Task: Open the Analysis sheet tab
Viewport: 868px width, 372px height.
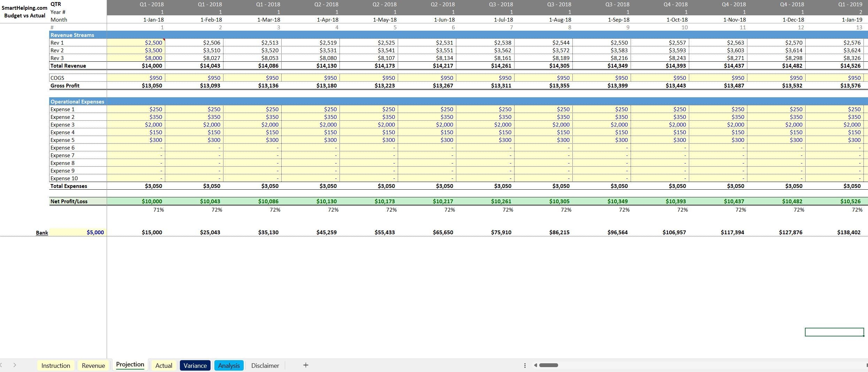Action: [229, 365]
